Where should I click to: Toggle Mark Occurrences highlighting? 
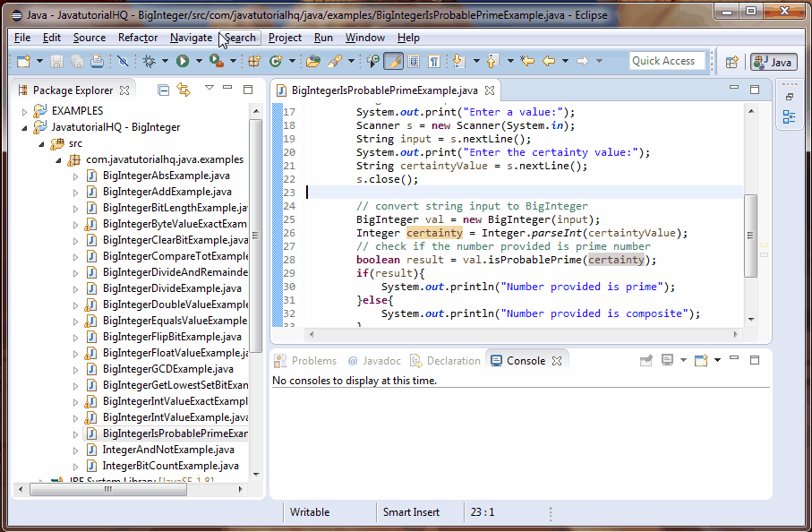click(x=394, y=63)
